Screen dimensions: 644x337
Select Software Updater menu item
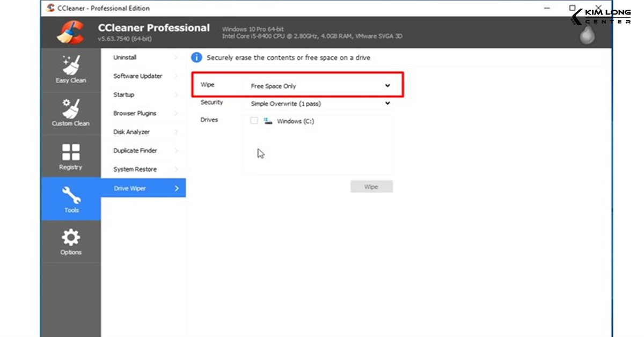[x=137, y=76]
